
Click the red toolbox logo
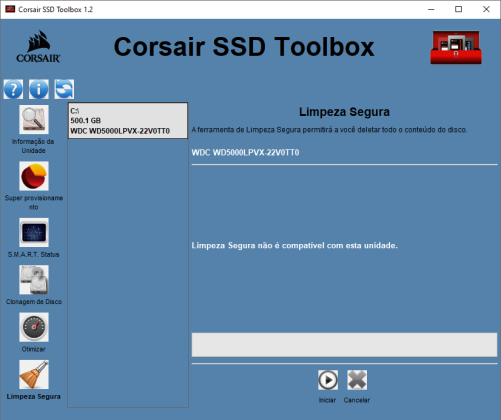[x=456, y=48]
